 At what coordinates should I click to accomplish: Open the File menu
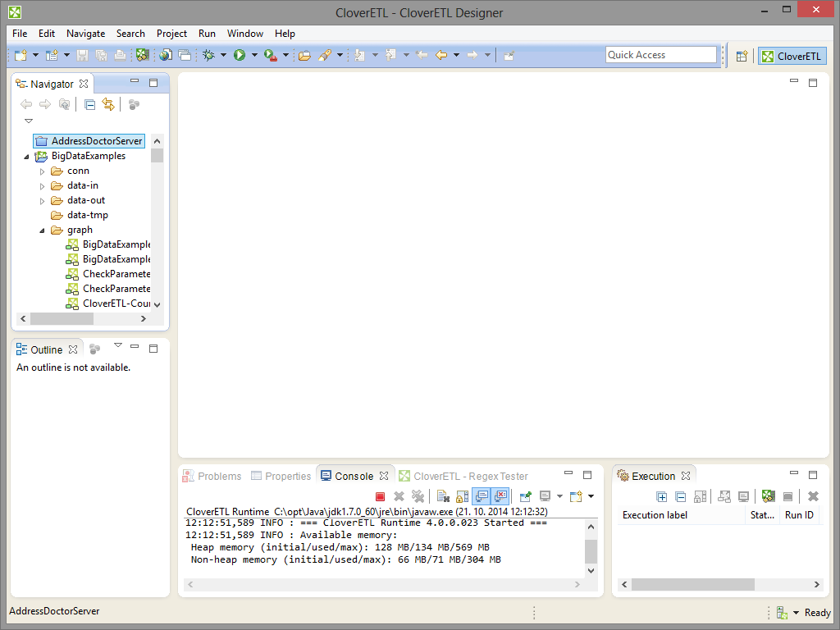click(20, 33)
